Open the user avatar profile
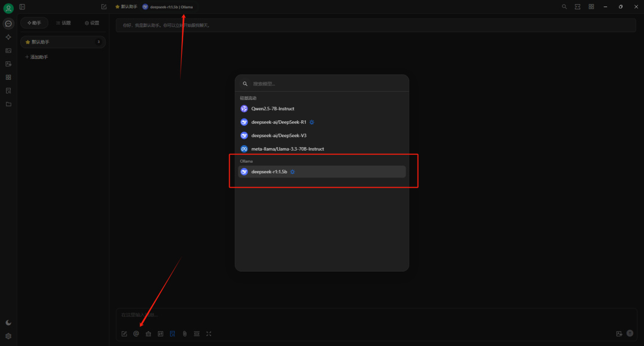644x346 pixels. pyautogui.click(x=8, y=8)
